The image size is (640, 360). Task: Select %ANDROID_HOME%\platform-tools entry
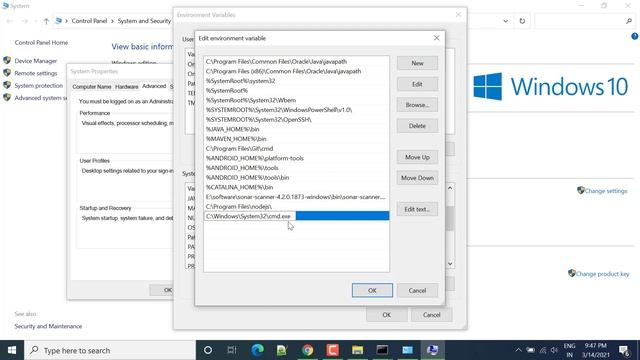click(x=296, y=158)
